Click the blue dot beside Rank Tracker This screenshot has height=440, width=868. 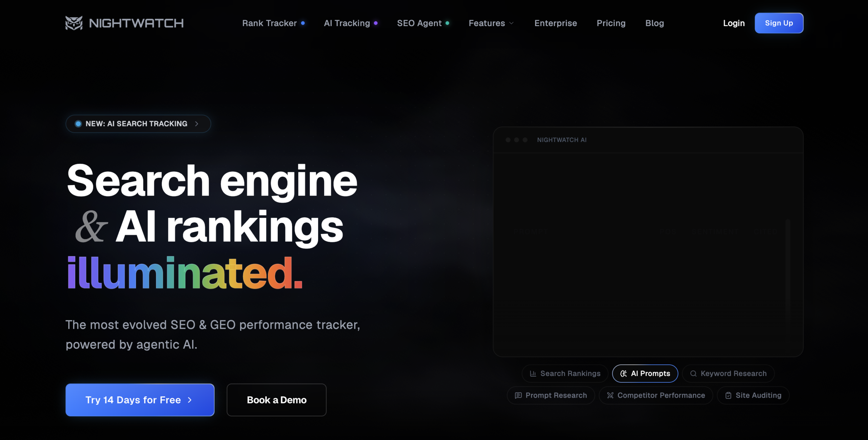pos(303,23)
